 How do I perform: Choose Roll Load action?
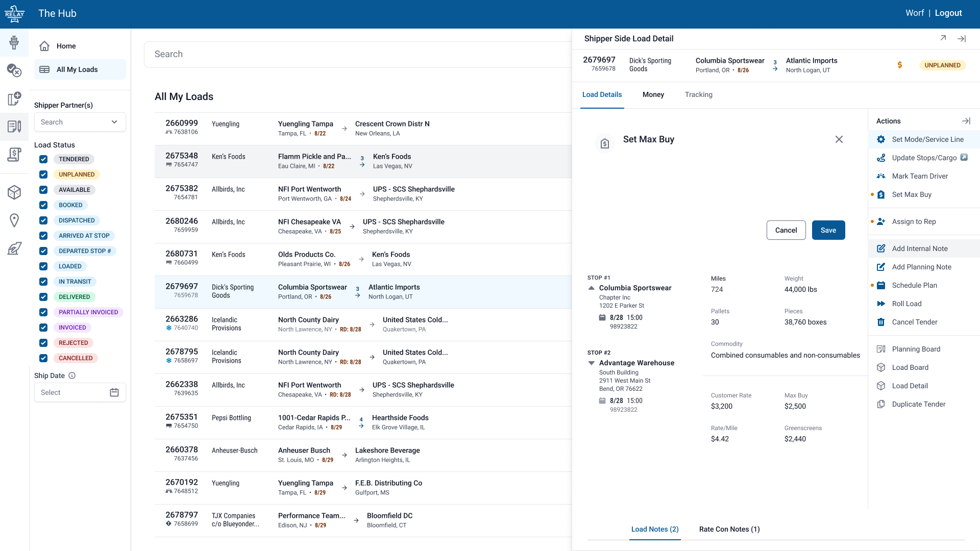point(924,304)
